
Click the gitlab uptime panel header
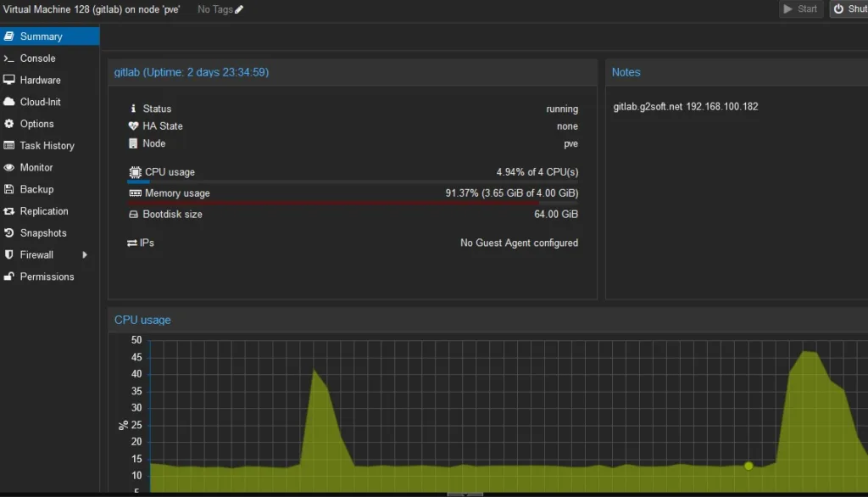[353, 72]
